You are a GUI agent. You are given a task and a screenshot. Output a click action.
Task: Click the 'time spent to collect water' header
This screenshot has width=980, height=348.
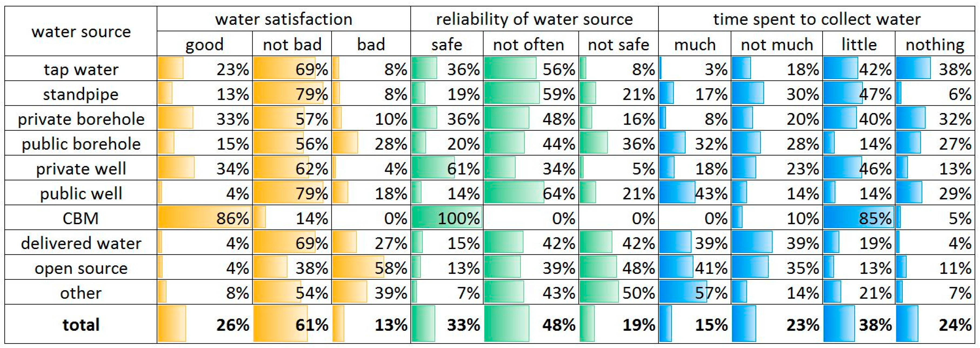(817, 19)
